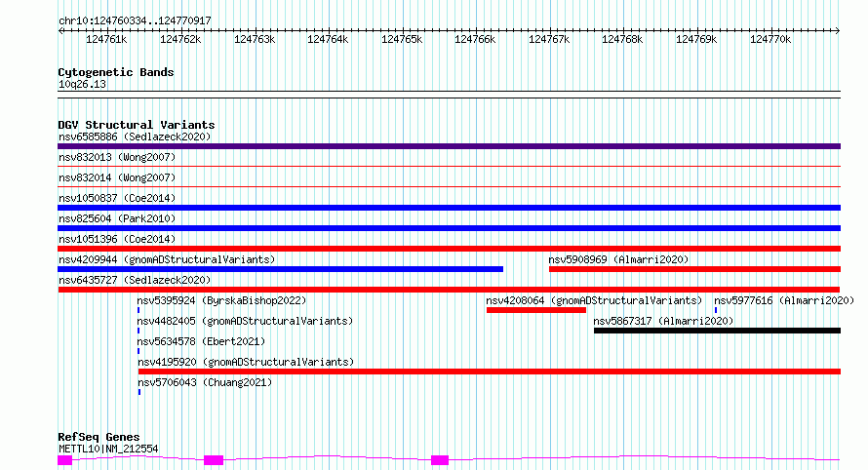
Task: Click the nsv6585886 (Sedlazeck2020) label
Action: point(135,137)
